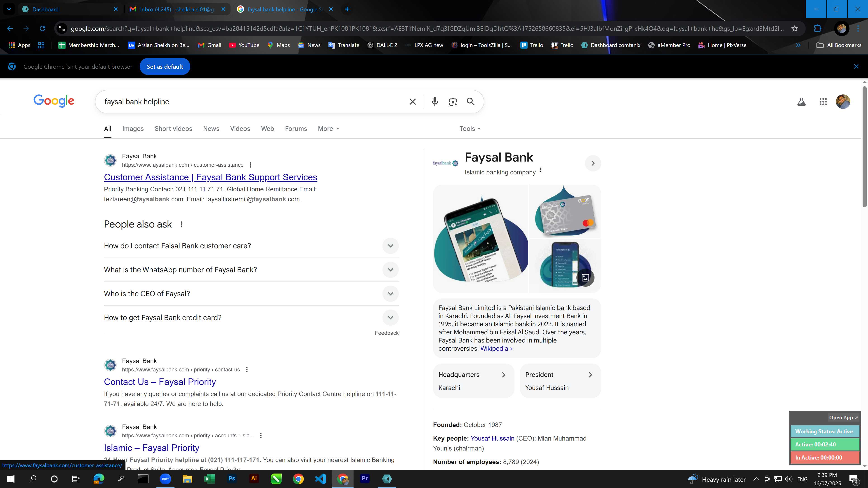The height and width of the screenshot is (488, 868).
Task: Open the Wikipedia link in knowledge panel
Action: tap(496, 349)
